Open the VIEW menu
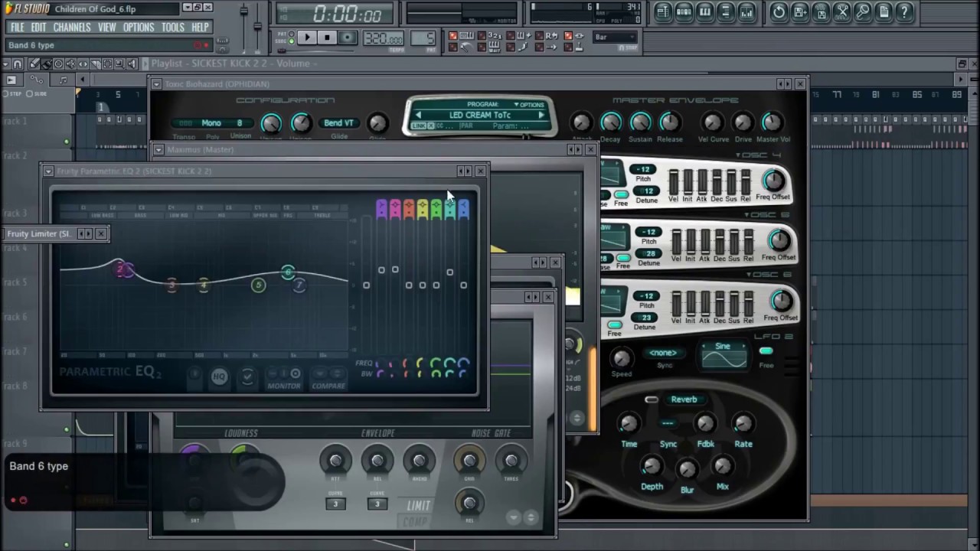The height and width of the screenshot is (551, 980). (x=106, y=28)
